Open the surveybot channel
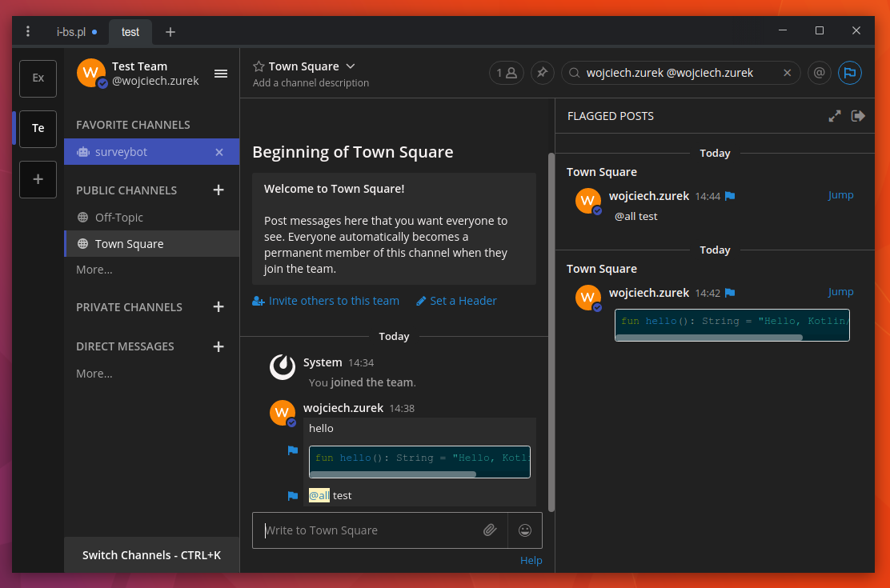890x588 pixels. coord(151,152)
